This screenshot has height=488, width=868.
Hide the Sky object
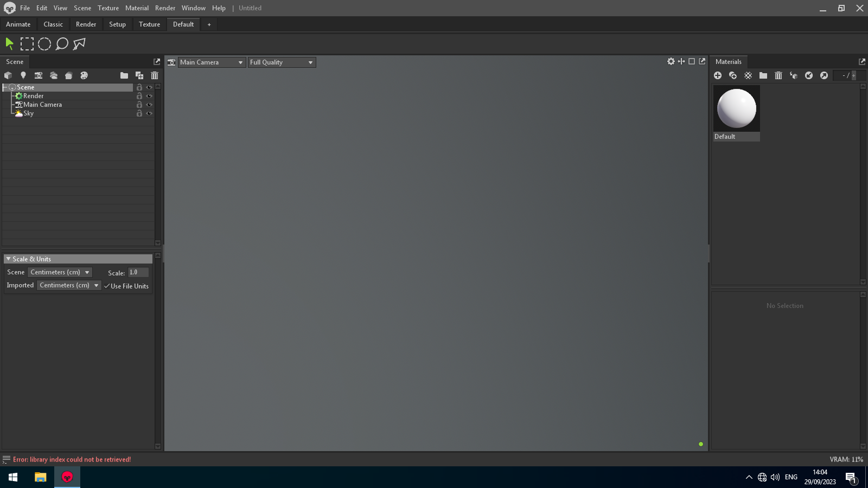point(149,113)
